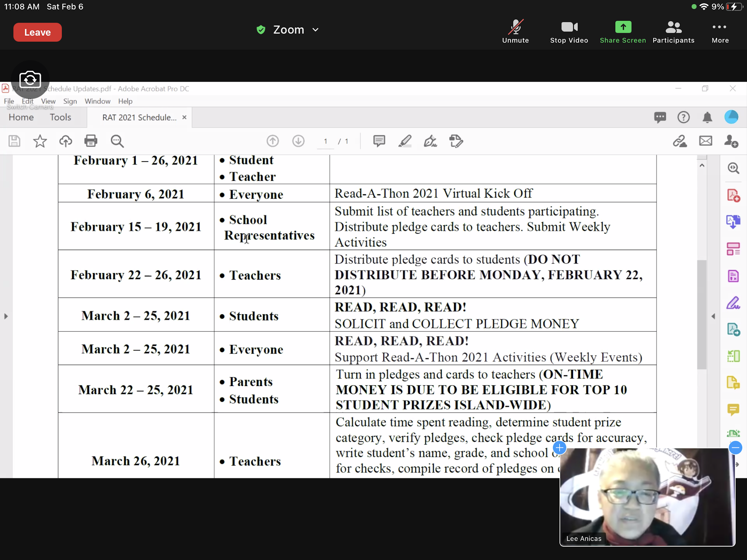
Task: Open the More options menu
Action: (720, 31)
